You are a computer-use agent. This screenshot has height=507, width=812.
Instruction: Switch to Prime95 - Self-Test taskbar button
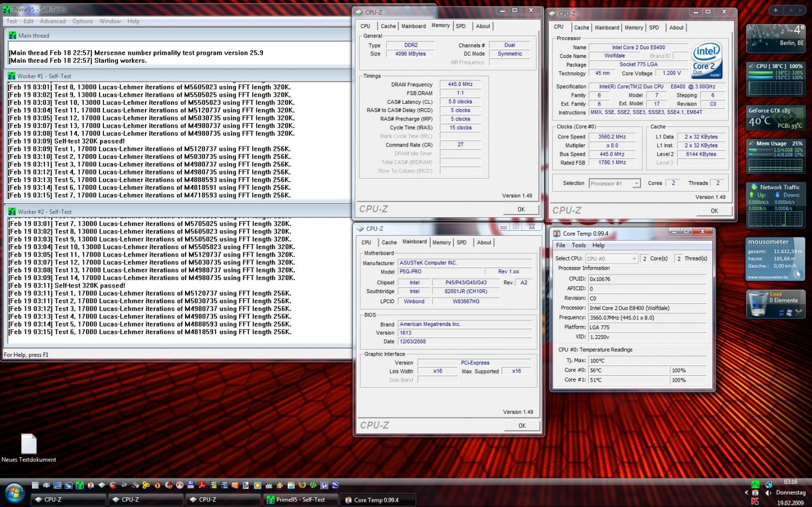click(x=301, y=500)
